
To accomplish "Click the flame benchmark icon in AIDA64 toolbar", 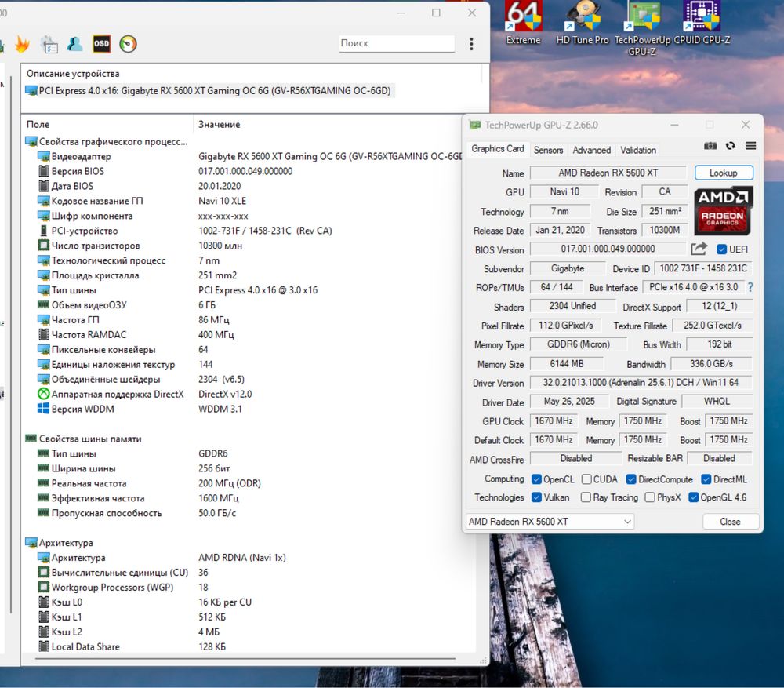I will point(22,44).
